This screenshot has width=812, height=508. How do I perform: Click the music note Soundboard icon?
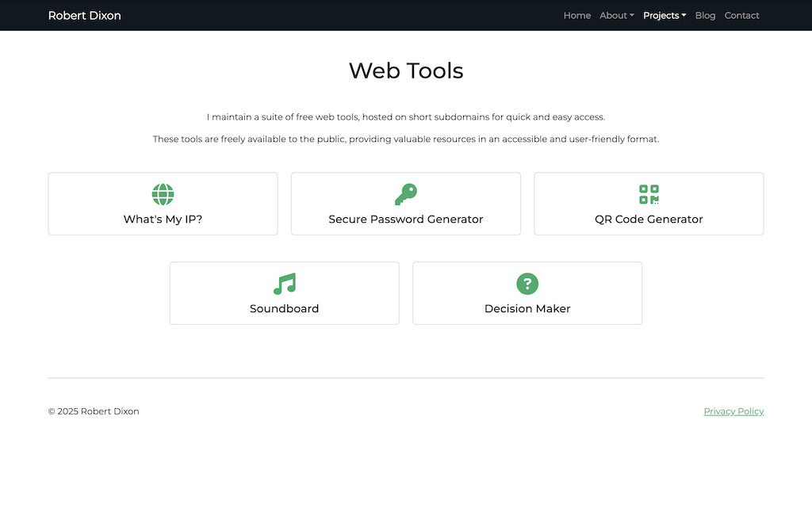(284, 284)
